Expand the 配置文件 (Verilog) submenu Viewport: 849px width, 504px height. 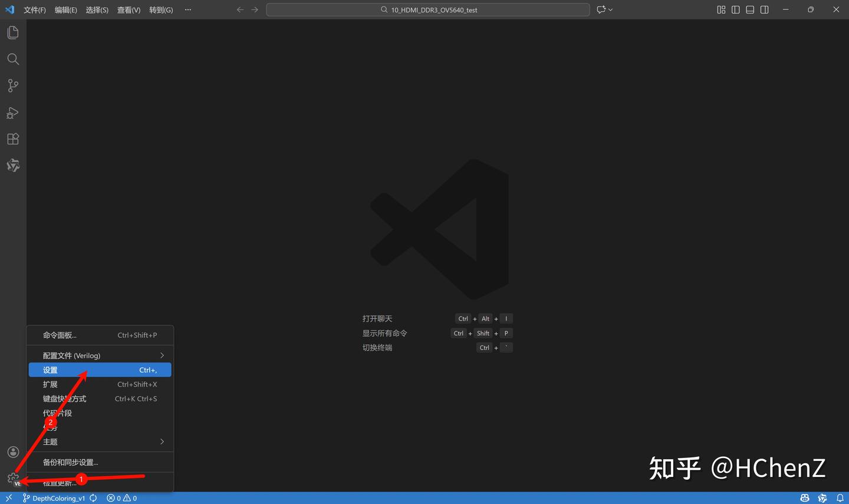click(100, 355)
